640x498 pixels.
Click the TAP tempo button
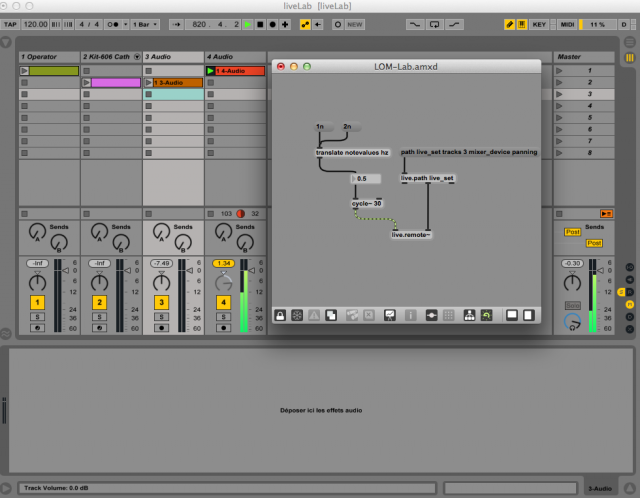pyautogui.click(x=12, y=22)
